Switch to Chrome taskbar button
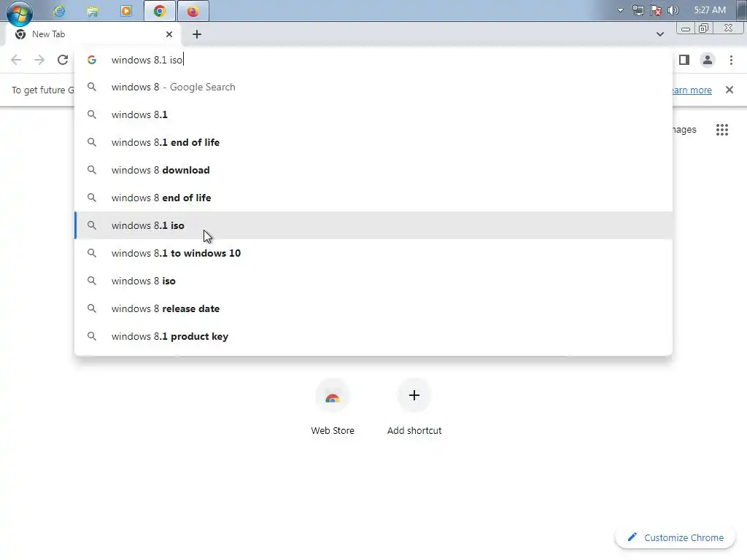Screen dimensions: 747x560 click(x=160, y=11)
